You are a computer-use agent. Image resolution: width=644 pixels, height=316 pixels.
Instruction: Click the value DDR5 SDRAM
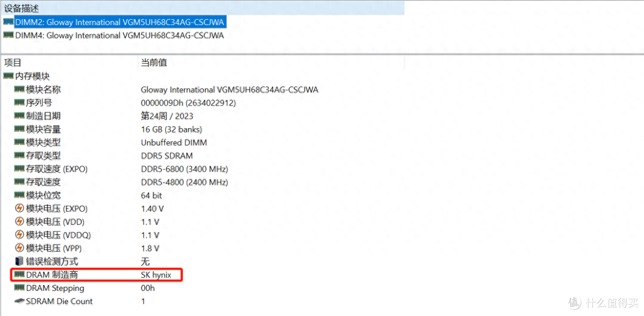[167, 156]
